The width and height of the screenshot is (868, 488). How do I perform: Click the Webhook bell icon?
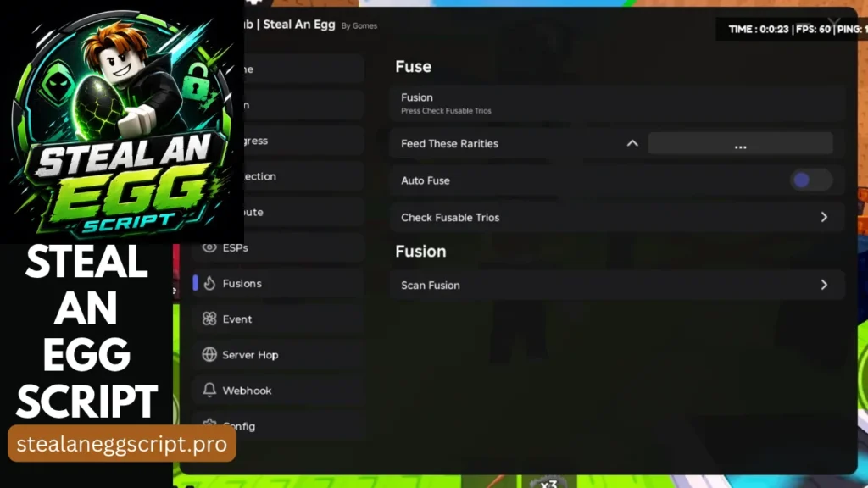click(209, 390)
